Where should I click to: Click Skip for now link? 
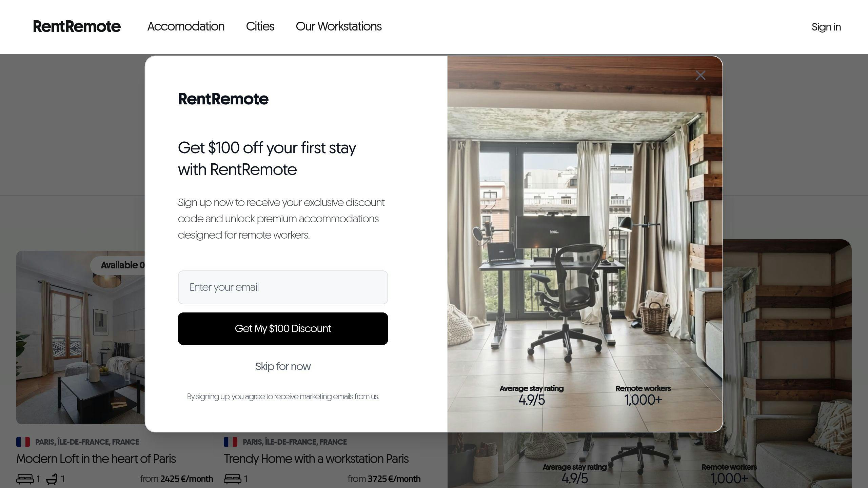pos(282,366)
